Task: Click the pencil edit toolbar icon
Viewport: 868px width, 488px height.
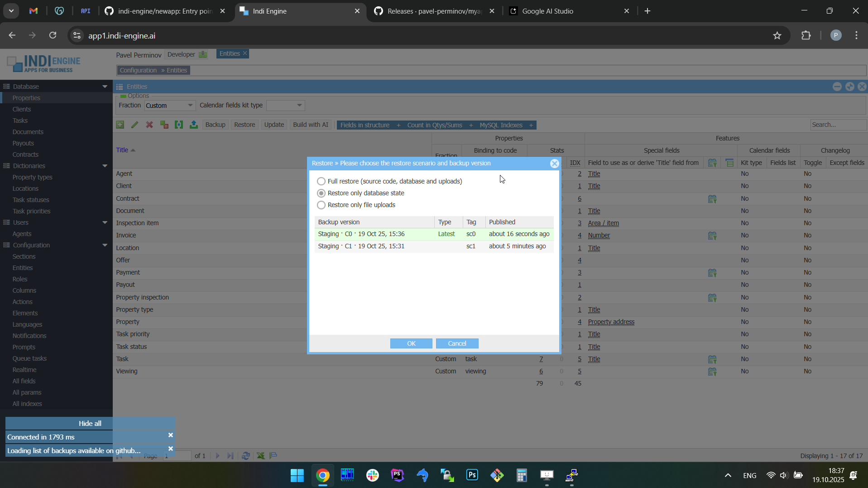Action: tap(135, 125)
